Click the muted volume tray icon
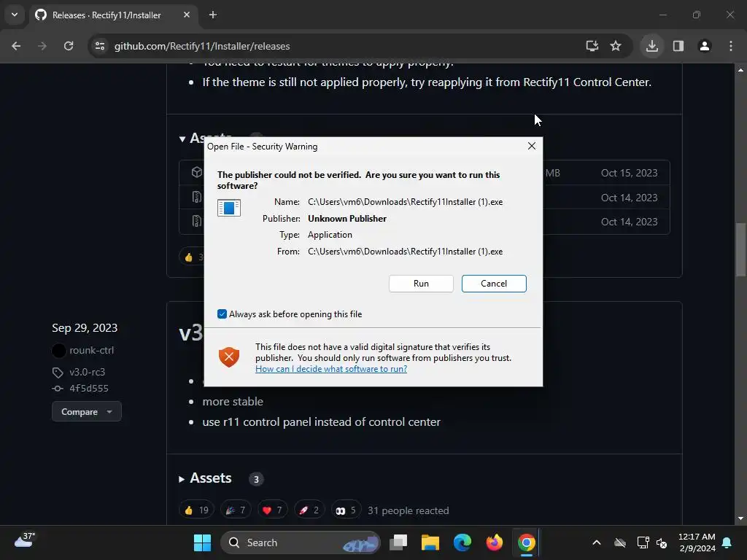Viewport: 747px width, 560px height. pyautogui.click(x=661, y=542)
